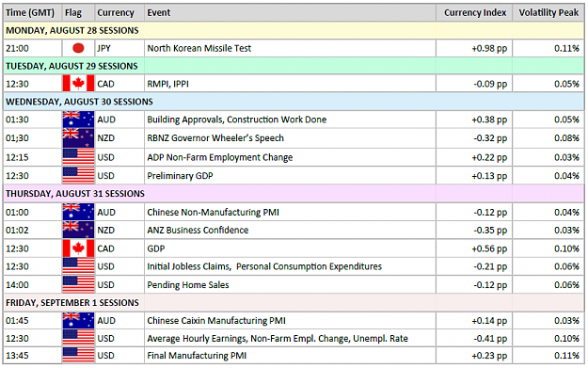
Task: Click the Flag column header
Action: pos(72,13)
